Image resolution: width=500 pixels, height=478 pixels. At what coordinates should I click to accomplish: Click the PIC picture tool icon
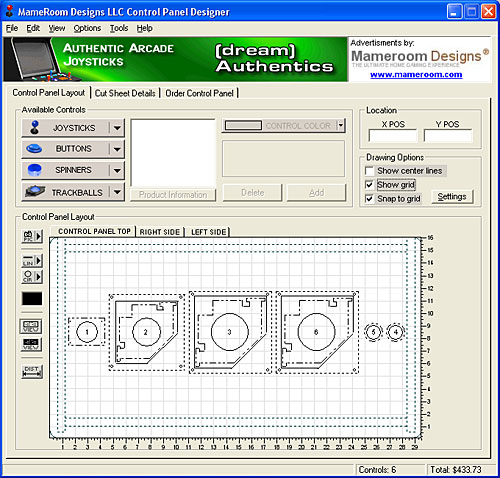click(32, 236)
